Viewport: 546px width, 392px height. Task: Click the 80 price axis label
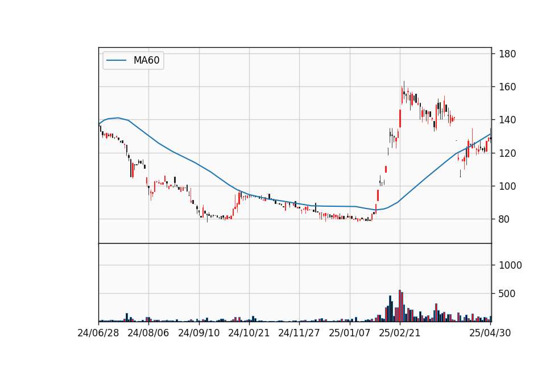point(504,219)
